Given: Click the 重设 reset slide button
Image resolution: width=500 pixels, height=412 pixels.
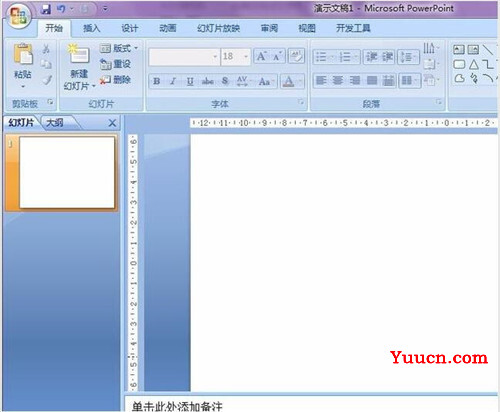Looking at the screenshot, I should pyautogui.click(x=115, y=64).
